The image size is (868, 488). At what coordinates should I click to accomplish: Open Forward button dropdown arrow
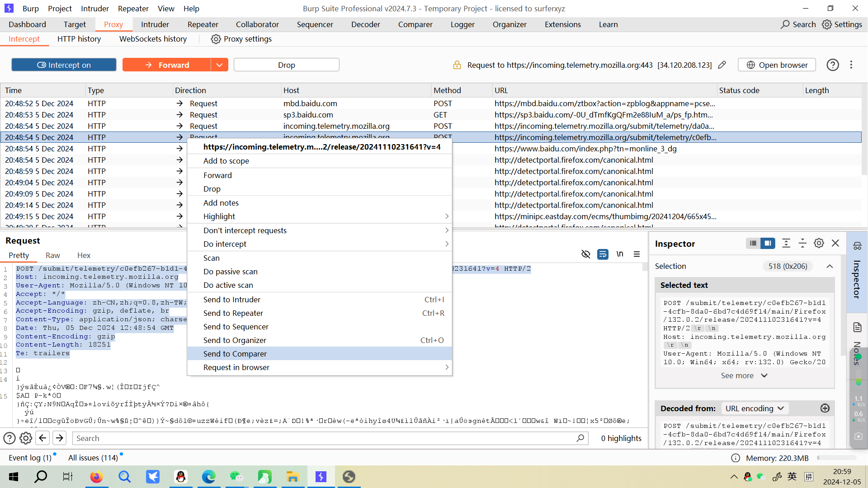click(x=219, y=65)
